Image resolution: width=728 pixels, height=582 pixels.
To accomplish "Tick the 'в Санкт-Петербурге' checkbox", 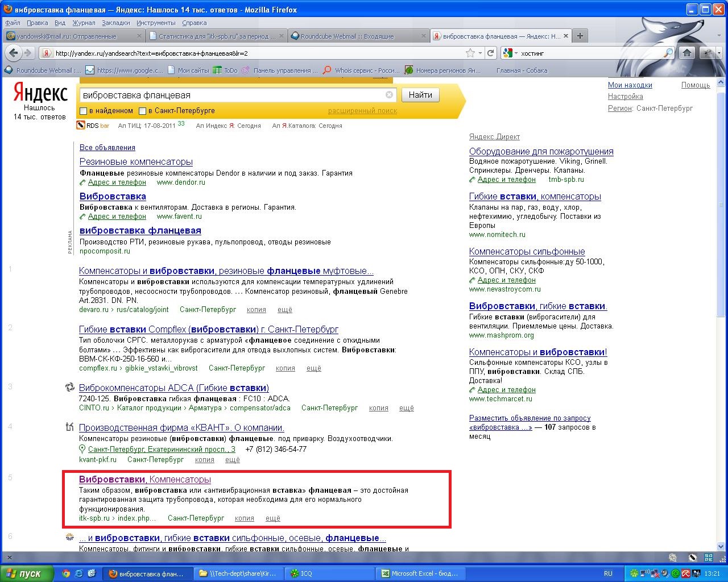I will tap(143, 111).
